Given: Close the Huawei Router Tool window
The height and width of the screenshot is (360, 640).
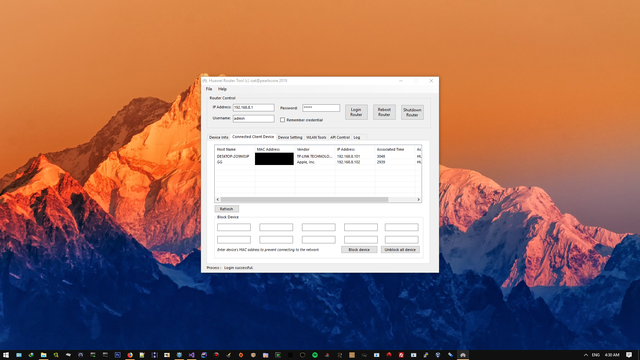Looking at the screenshot, I should [x=431, y=81].
